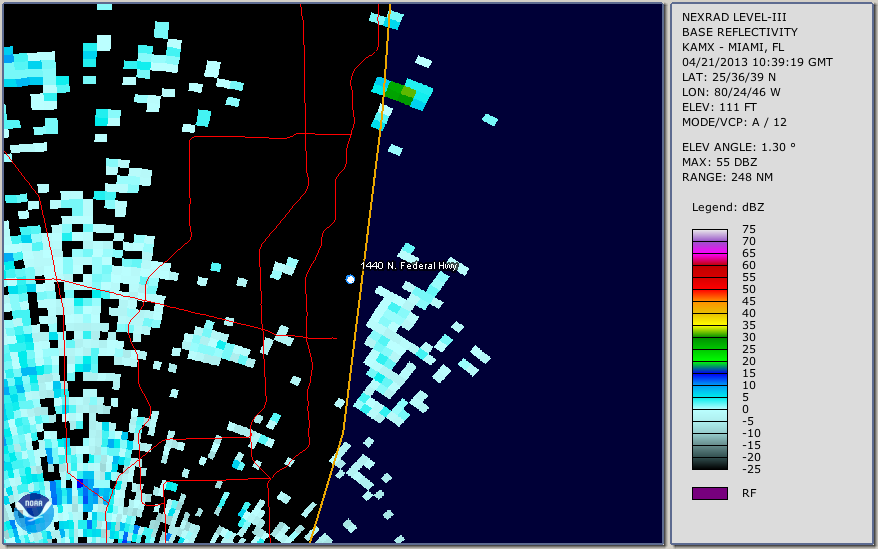Click the RF legend label
Image resolution: width=878 pixels, height=549 pixels.
(x=749, y=493)
